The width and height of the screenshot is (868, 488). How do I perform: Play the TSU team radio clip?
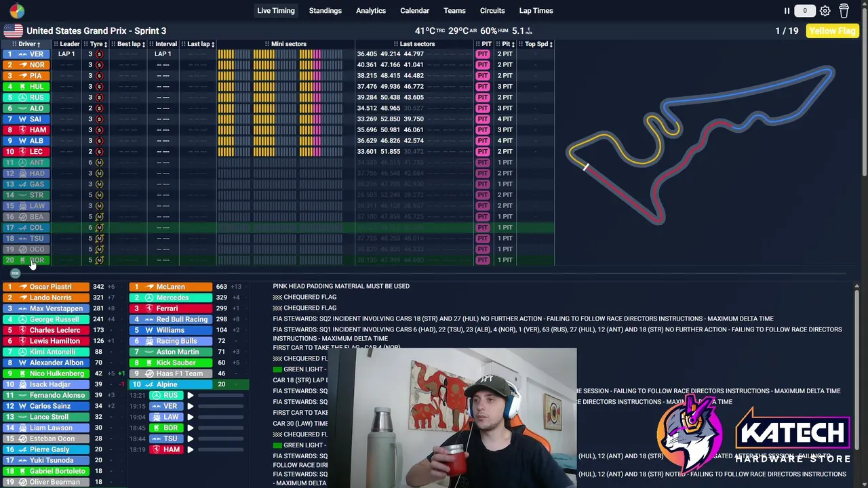tap(190, 439)
